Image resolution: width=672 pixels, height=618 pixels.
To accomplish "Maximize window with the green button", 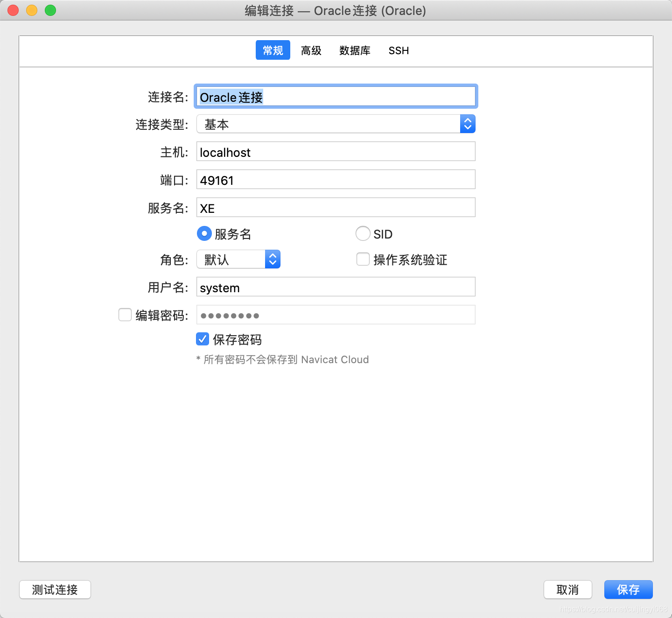I will (x=50, y=10).
